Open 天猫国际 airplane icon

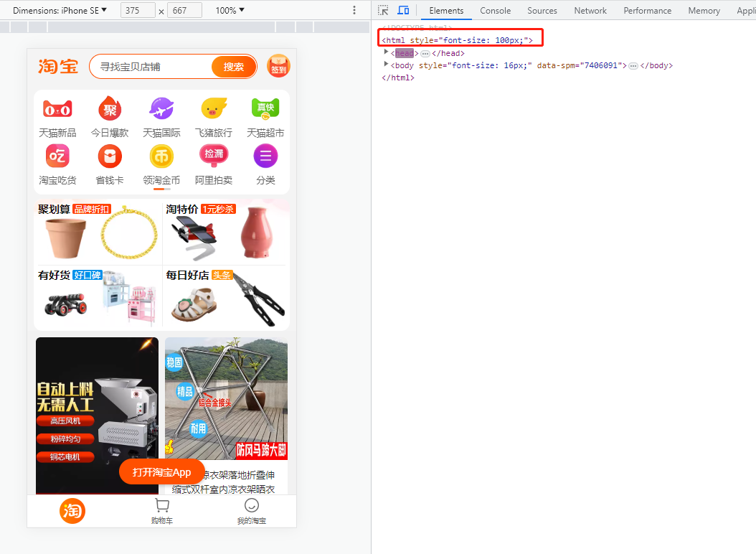(161, 108)
